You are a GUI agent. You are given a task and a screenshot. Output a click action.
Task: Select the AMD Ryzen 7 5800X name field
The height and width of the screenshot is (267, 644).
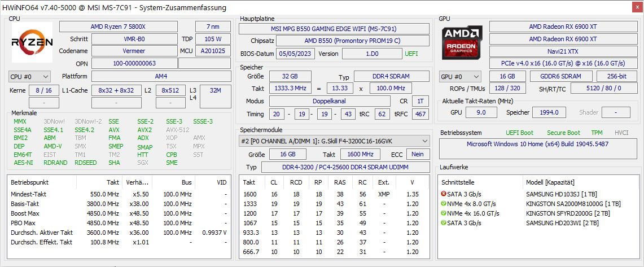tap(119, 27)
